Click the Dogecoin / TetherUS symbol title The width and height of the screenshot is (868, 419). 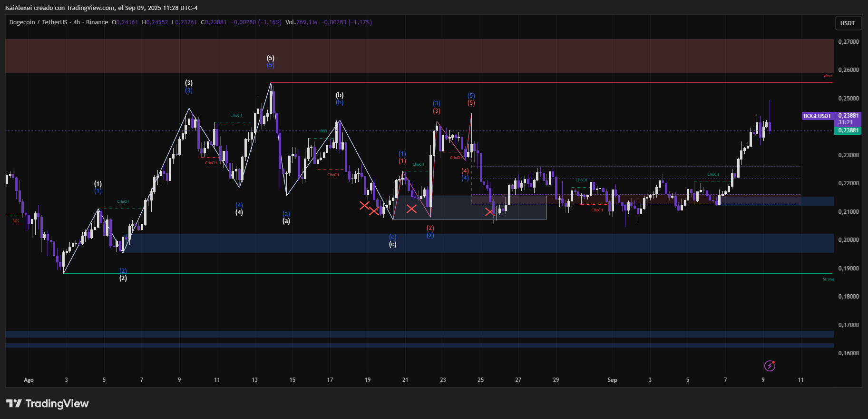click(x=38, y=22)
